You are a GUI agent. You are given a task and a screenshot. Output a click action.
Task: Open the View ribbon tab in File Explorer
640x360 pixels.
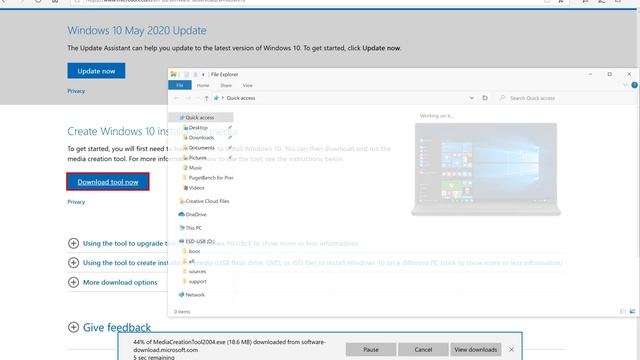(247, 85)
